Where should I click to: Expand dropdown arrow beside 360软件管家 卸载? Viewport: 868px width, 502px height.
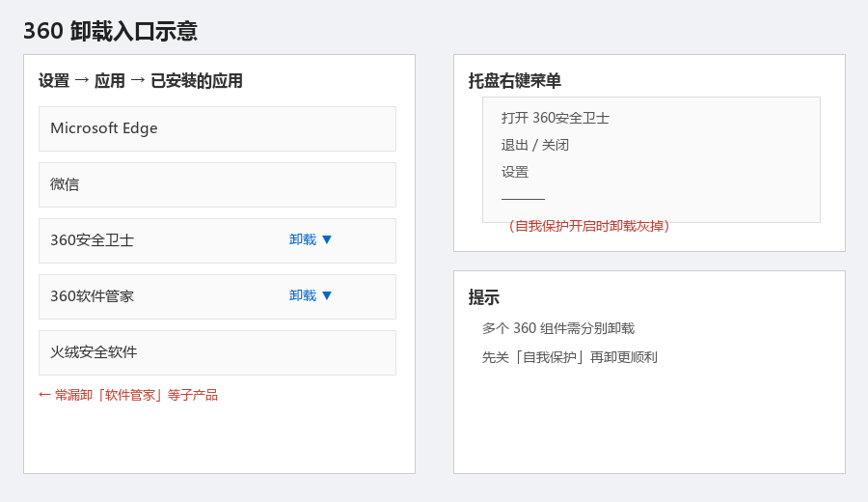pyautogui.click(x=327, y=295)
